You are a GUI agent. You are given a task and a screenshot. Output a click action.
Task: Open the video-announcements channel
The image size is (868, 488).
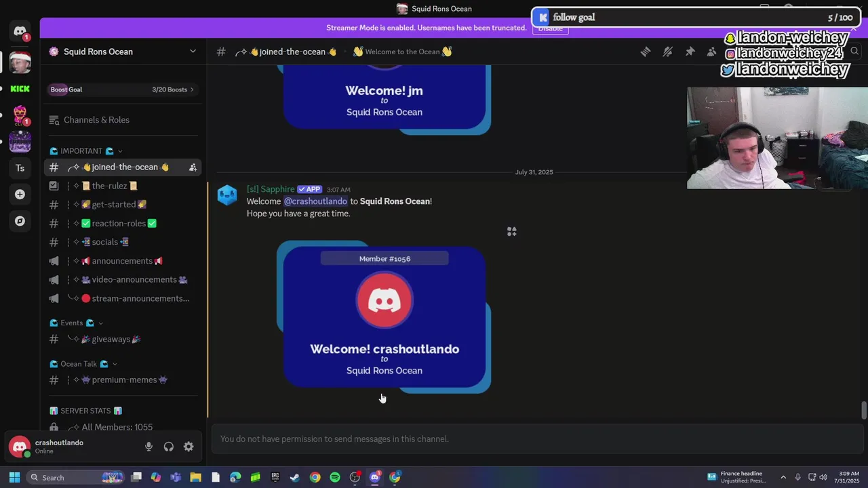click(123, 280)
